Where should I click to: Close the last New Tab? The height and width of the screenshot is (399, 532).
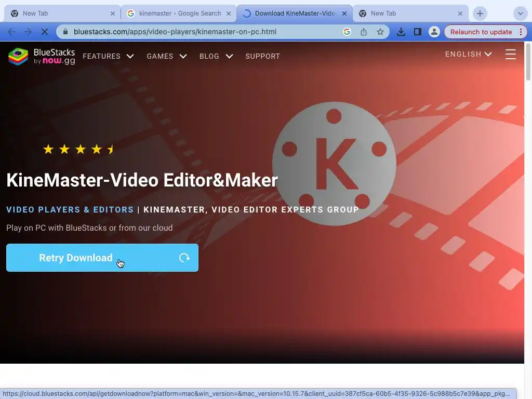point(460,14)
